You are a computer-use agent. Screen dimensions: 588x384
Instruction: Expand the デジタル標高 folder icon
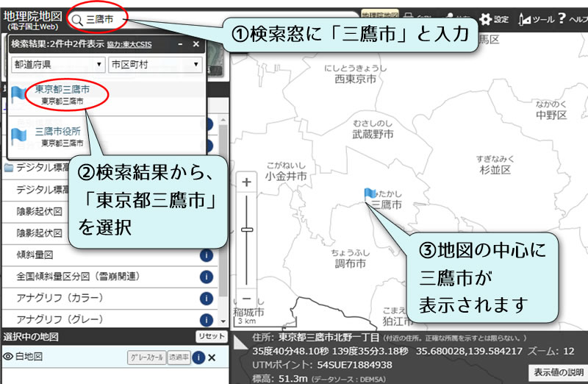coord(9,168)
